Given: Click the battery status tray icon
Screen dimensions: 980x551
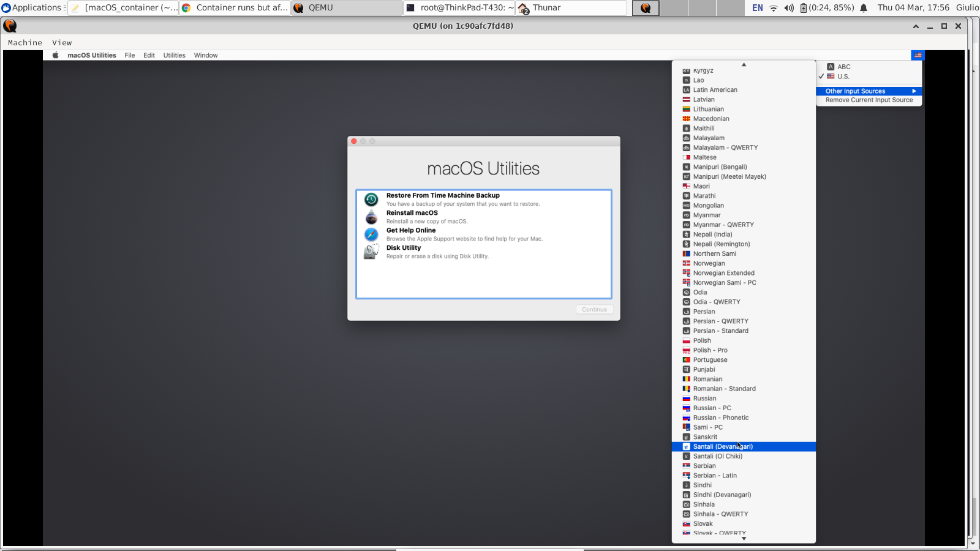Looking at the screenshot, I should click(803, 8).
